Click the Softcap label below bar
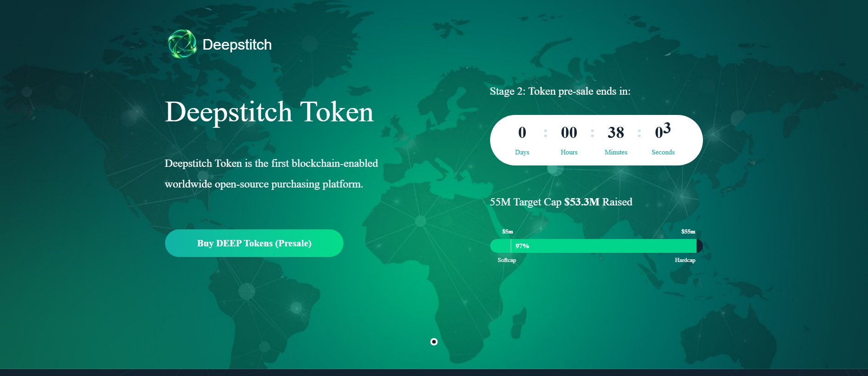This screenshot has height=376, width=868. tap(507, 260)
